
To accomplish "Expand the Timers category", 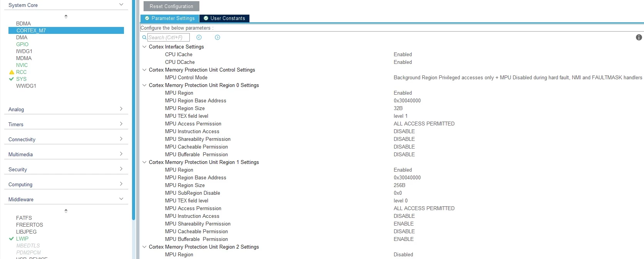I will tap(121, 124).
